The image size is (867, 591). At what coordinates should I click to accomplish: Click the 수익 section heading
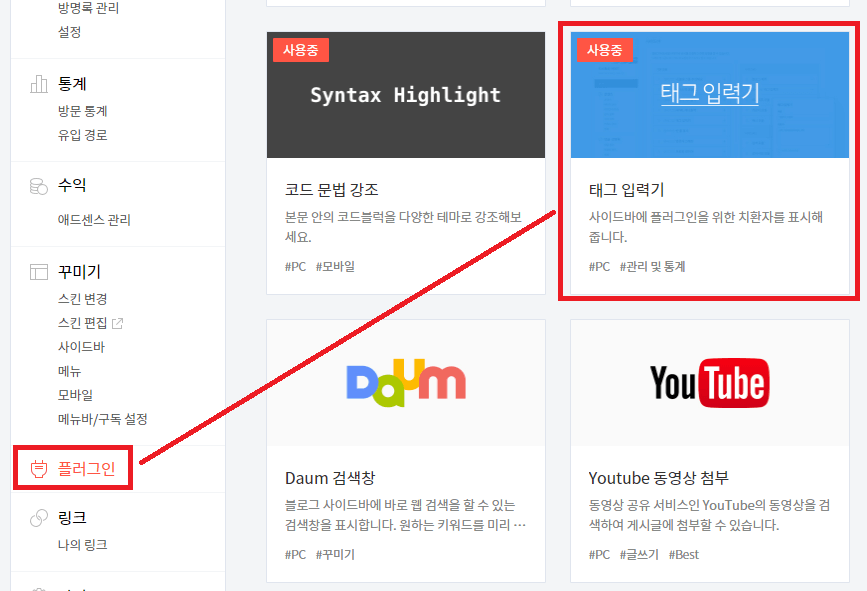pos(72,185)
